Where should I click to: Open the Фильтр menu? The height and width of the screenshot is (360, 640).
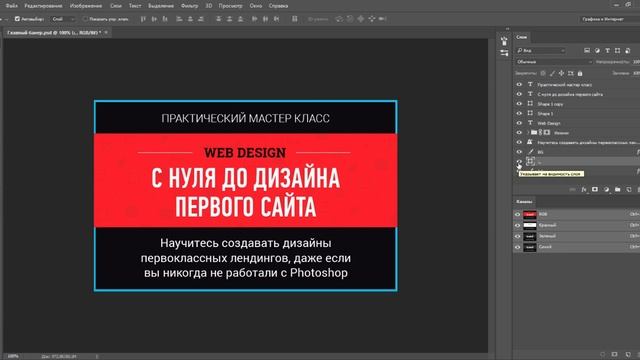coord(189,6)
